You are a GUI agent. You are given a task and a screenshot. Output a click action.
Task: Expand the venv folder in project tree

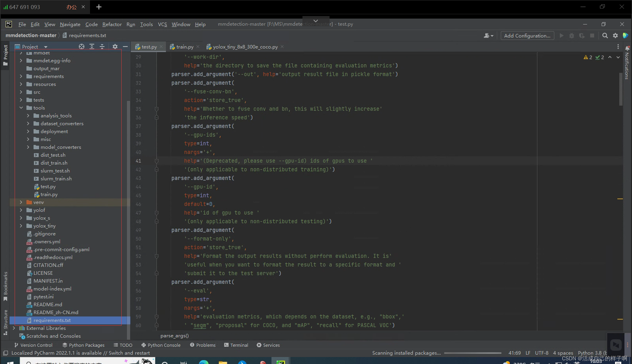20,202
